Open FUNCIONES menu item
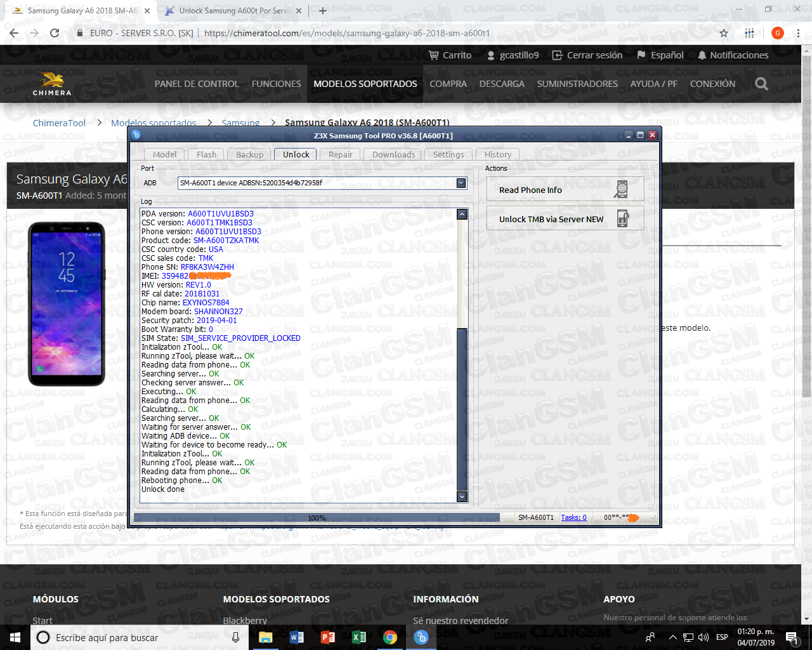812x650 pixels. point(276,84)
